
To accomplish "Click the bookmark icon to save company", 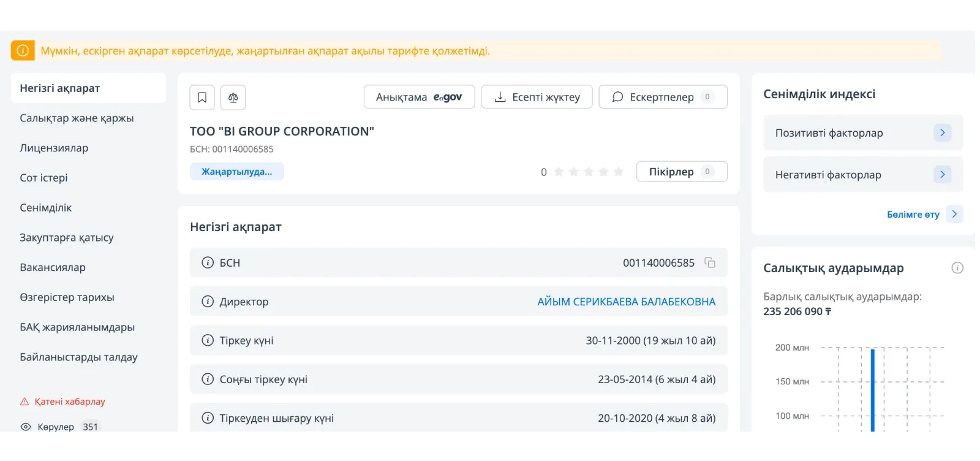I will pos(202,97).
